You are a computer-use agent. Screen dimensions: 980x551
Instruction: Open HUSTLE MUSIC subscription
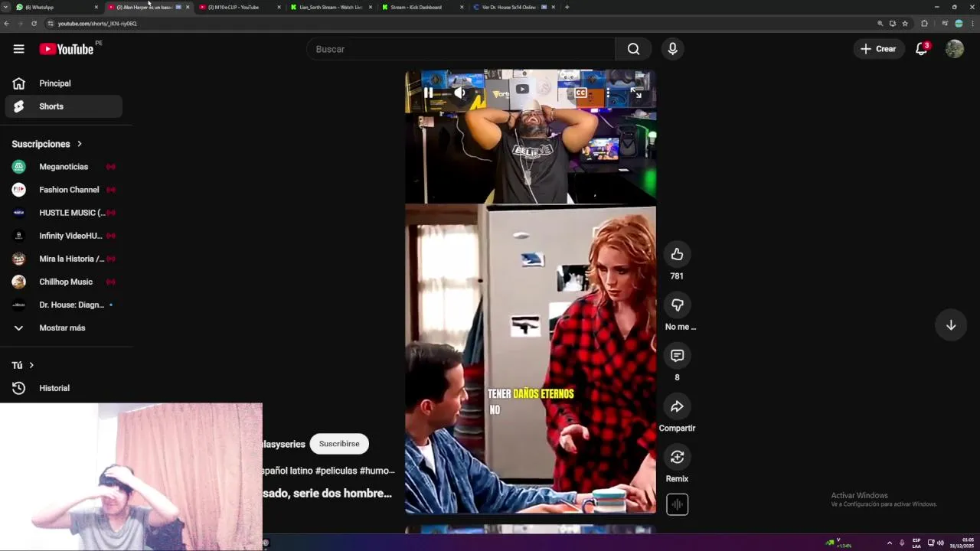tap(64, 213)
